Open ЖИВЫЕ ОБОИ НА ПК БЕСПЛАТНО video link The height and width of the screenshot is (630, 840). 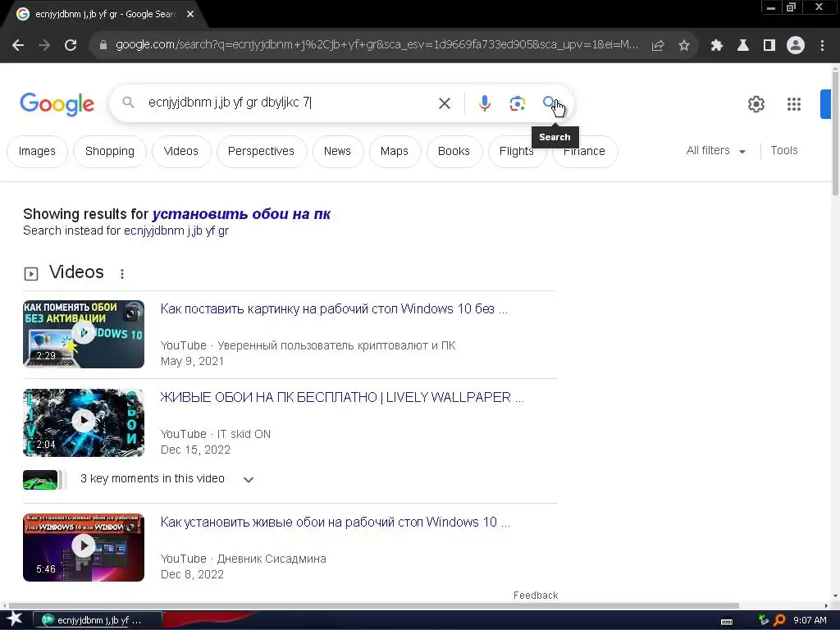pyautogui.click(x=342, y=398)
